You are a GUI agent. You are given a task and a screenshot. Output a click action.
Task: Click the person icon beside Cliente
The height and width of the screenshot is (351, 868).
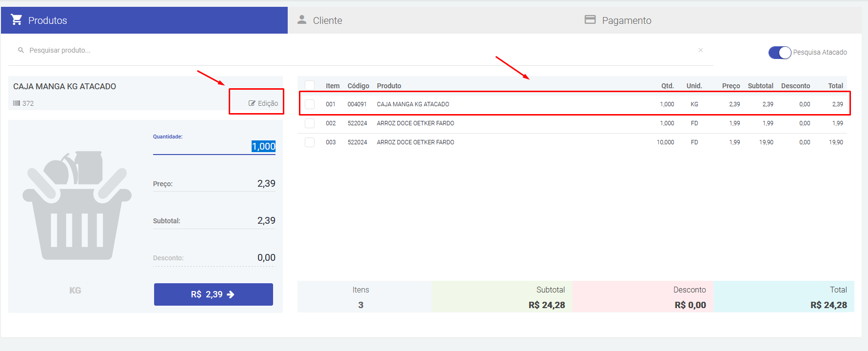(302, 19)
